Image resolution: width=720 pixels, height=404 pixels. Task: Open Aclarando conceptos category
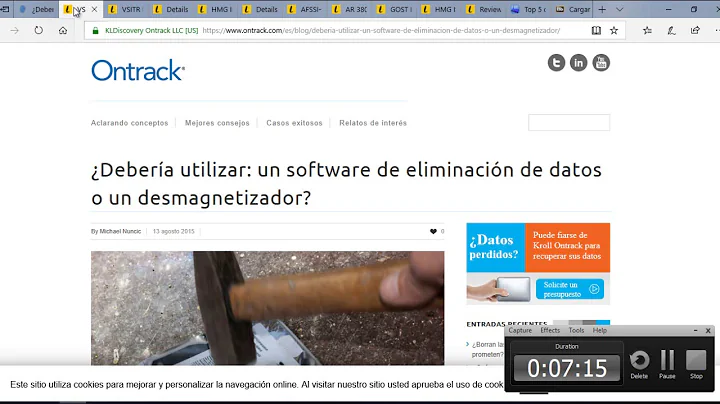(x=129, y=123)
